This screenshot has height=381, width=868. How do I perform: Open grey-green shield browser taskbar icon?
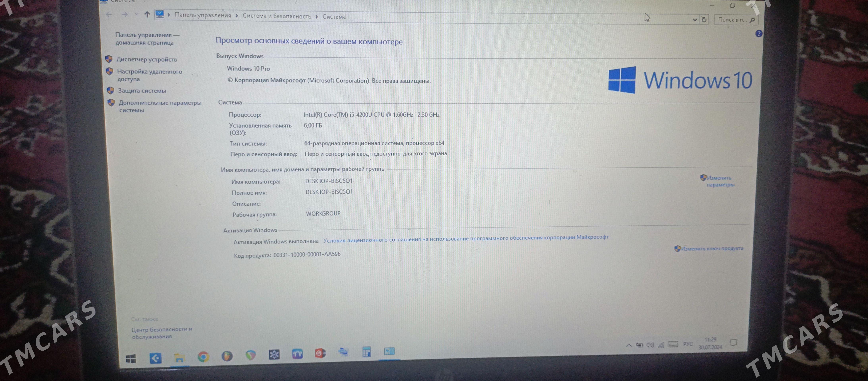tap(250, 355)
